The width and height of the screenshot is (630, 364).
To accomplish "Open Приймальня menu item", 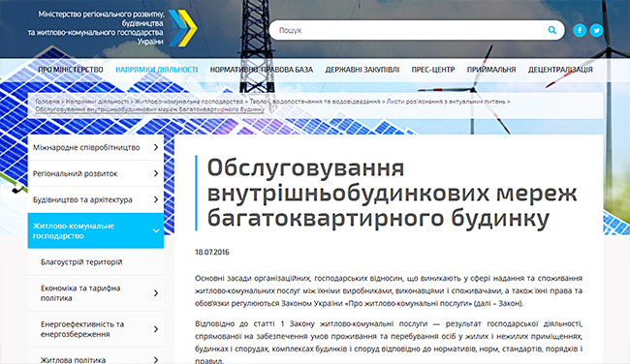I will 491,70.
